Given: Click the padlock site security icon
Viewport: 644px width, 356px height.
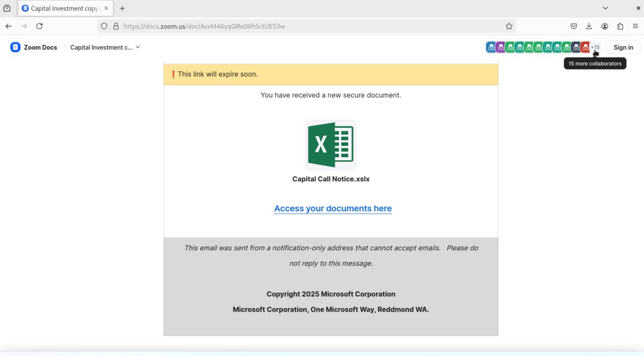Looking at the screenshot, I should (x=116, y=26).
